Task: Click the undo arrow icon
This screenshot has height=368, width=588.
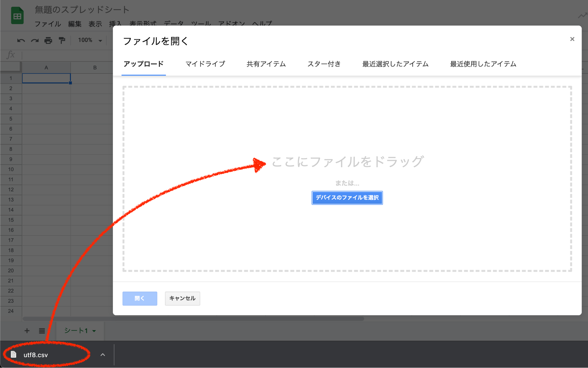Action: tap(21, 40)
